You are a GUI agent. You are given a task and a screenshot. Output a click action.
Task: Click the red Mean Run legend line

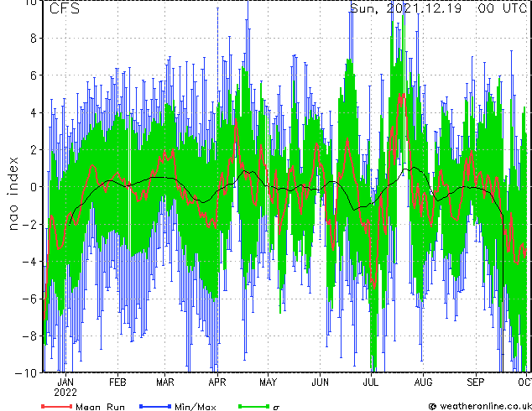(57, 406)
